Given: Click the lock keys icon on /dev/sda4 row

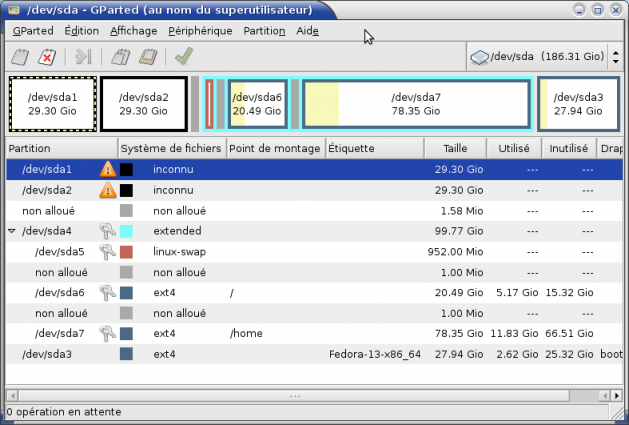Looking at the screenshot, I should tap(107, 231).
